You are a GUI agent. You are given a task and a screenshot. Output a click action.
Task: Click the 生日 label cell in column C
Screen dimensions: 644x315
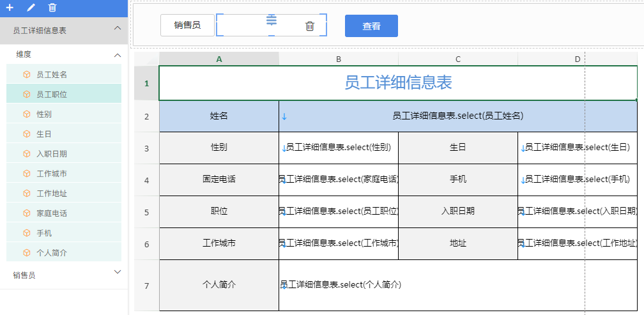[458, 148]
